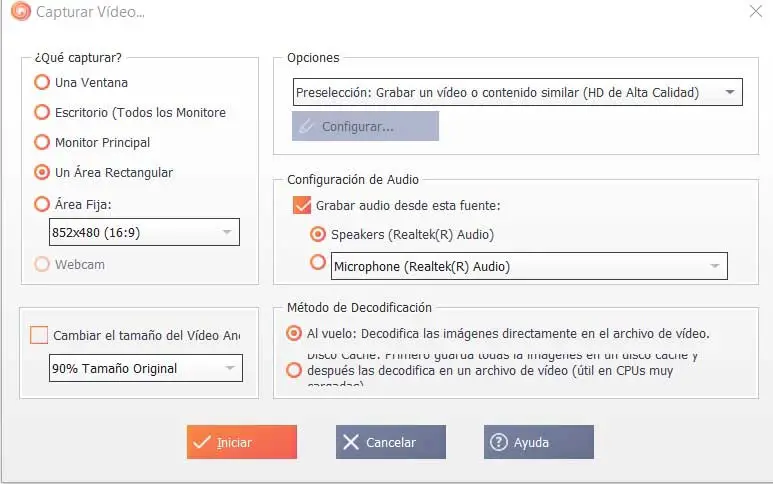Select Escritorio (Todos los Monitores) option

pos(42,113)
